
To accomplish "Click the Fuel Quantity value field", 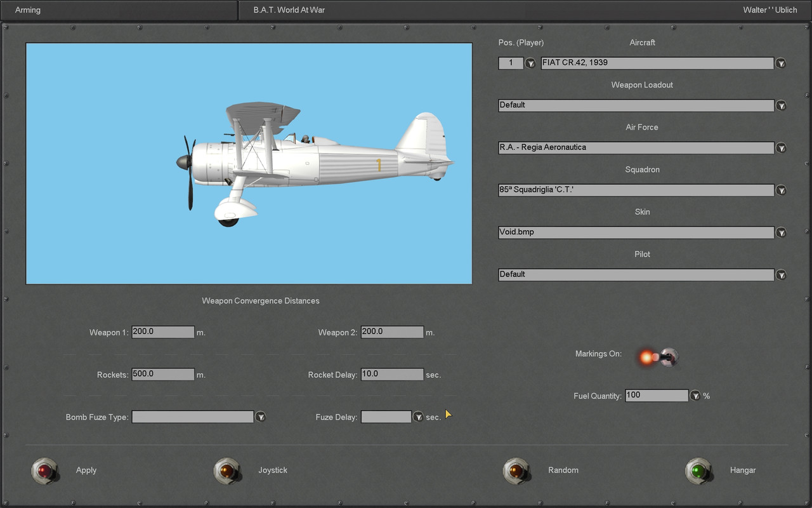I will (x=657, y=395).
